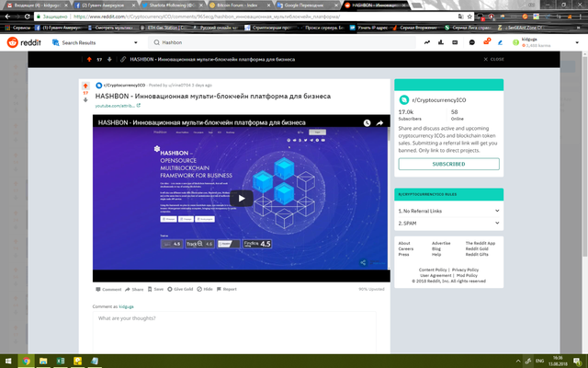The image size is (588, 368).
Task: Switch to the Входящие mail tab
Action: (37, 6)
